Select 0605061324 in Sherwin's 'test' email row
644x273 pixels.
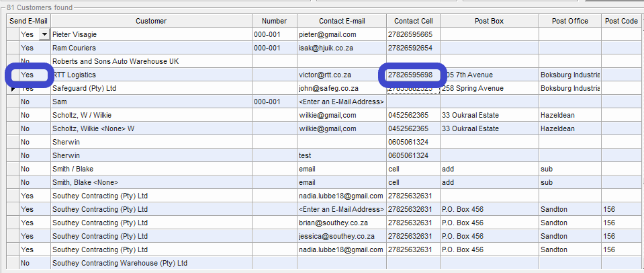pyautogui.click(x=413, y=156)
